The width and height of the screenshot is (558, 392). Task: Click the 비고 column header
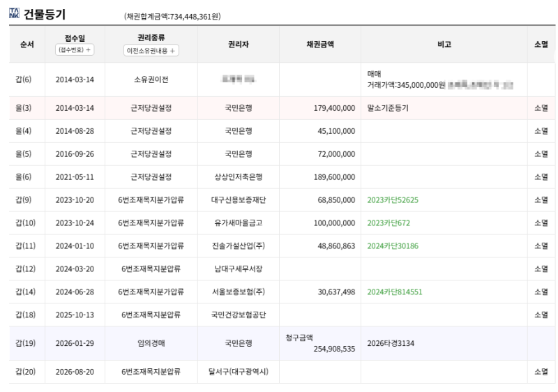point(444,45)
